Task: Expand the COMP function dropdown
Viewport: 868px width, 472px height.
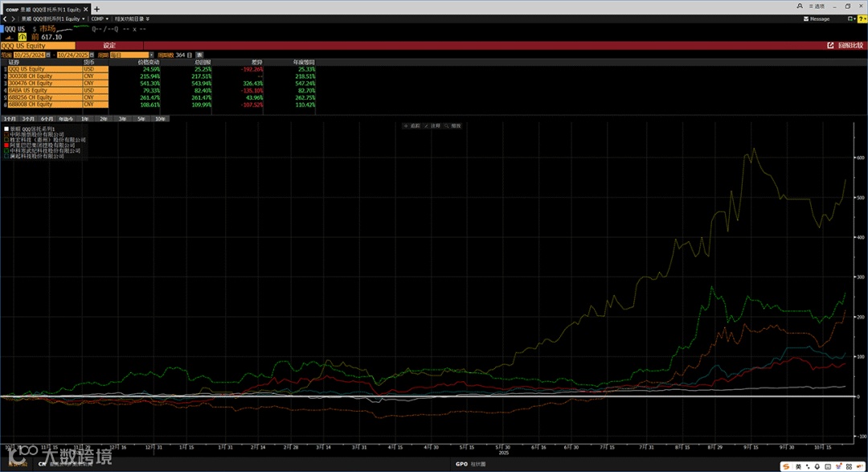Action: 100,18
